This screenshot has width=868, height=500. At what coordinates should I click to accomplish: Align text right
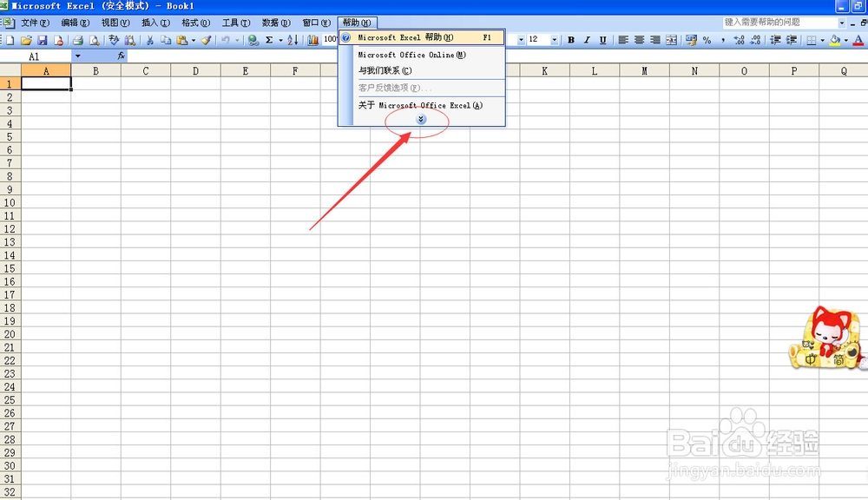click(655, 40)
